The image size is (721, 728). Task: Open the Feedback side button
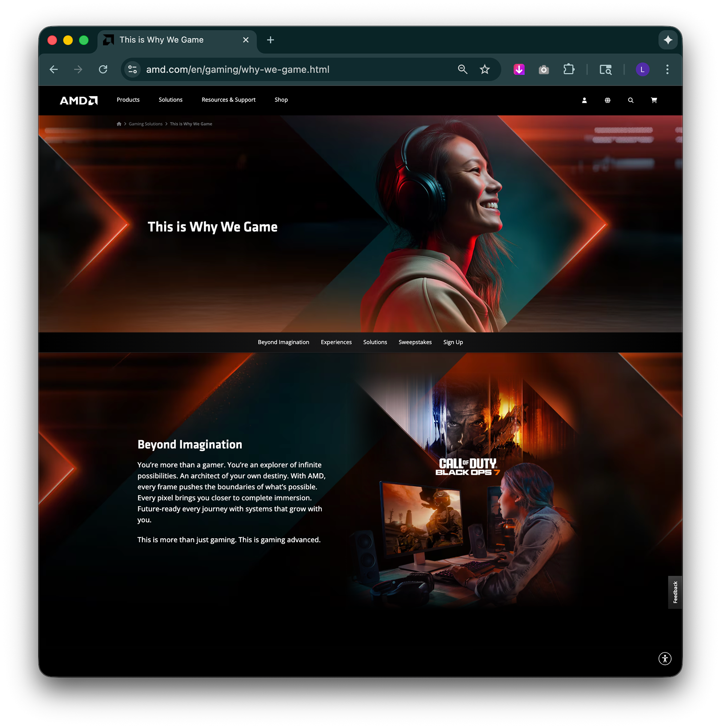675,592
